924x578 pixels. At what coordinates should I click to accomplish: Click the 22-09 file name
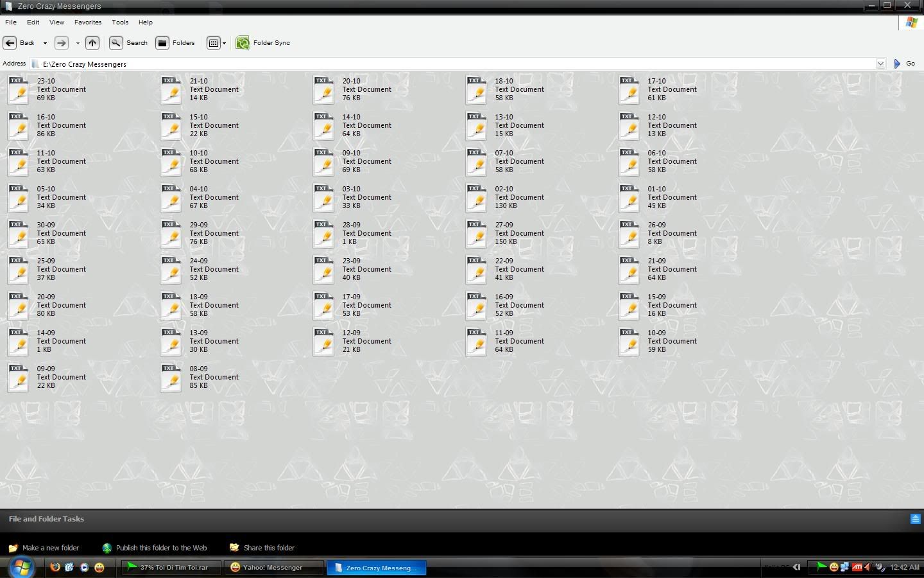coord(504,261)
